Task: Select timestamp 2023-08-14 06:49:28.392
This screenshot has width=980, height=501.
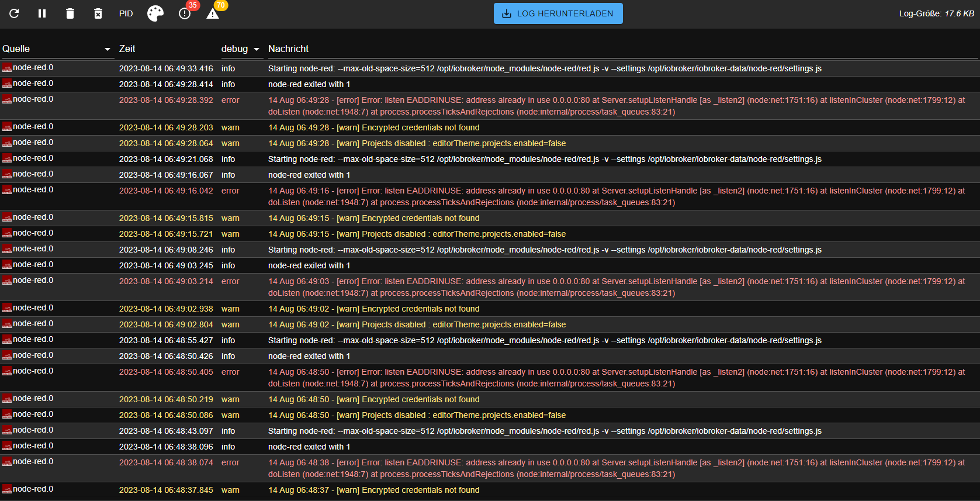Action: click(166, 100)
